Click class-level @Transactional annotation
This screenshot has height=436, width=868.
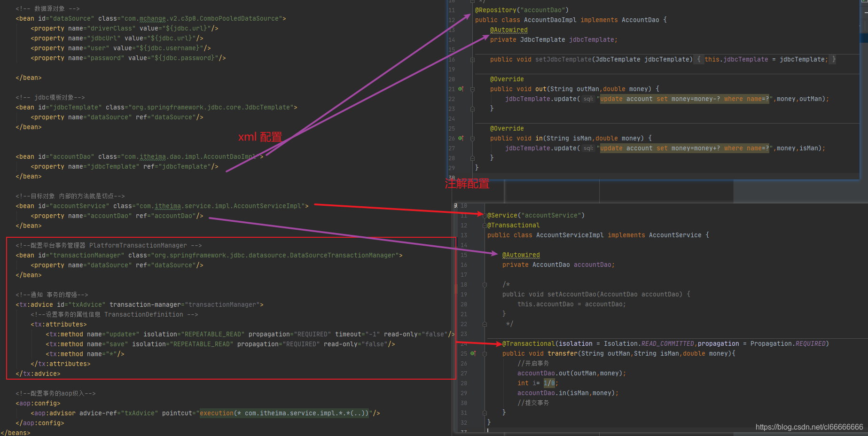pyautogui.click(x=514, y=225)
